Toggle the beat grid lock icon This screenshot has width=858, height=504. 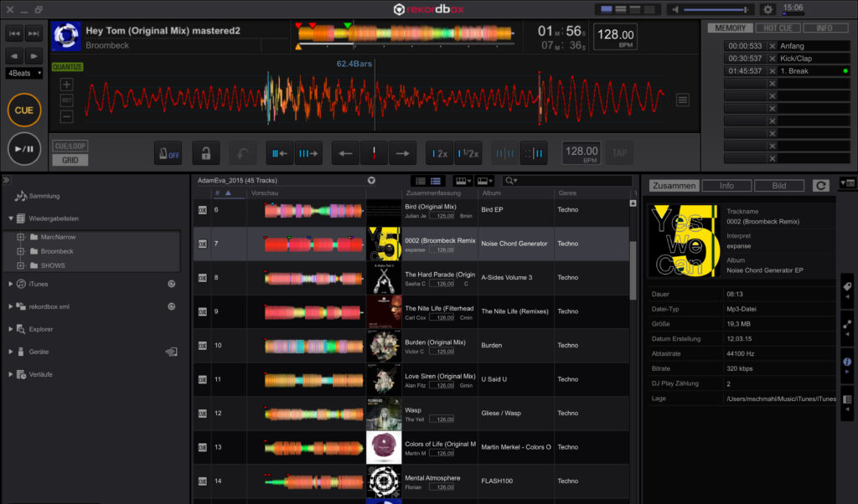(x=206, y=154)
